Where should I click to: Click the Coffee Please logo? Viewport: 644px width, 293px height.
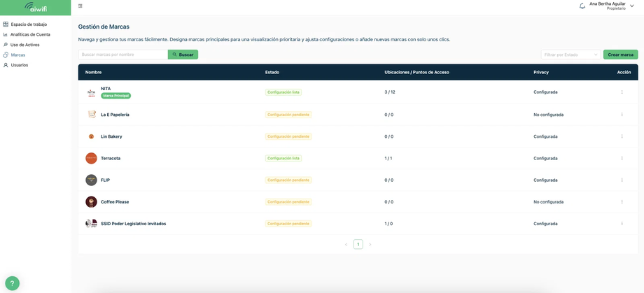[91, 202]
